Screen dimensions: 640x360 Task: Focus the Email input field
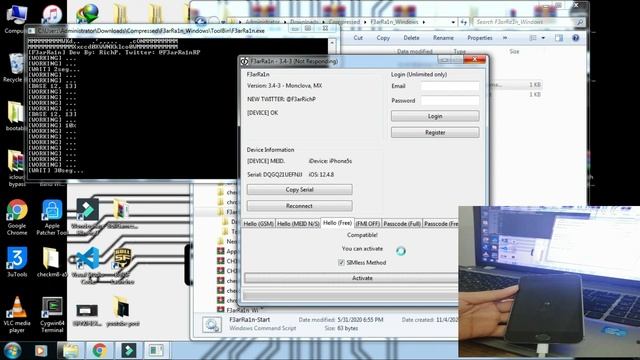click(x=450, y=86)
